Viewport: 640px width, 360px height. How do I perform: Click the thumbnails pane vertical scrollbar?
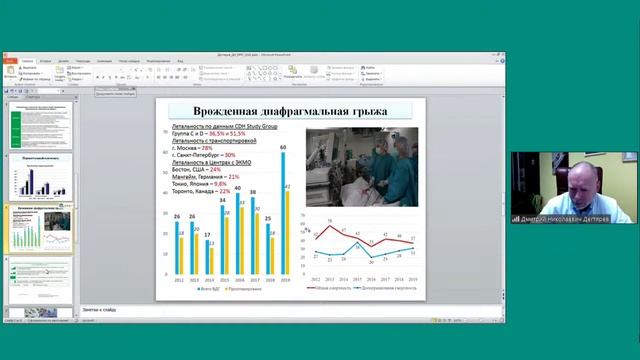[76, 208]
